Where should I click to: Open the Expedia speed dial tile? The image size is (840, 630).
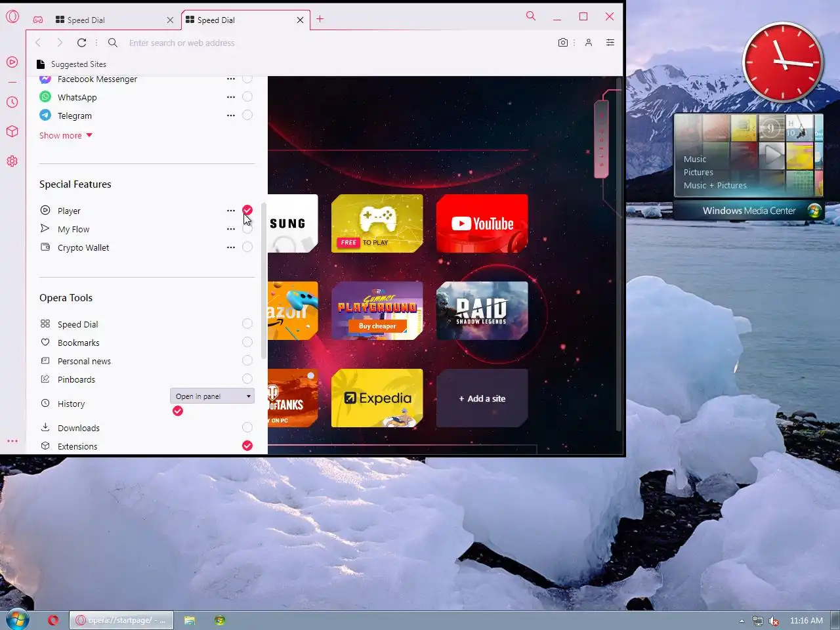[377, 398]
